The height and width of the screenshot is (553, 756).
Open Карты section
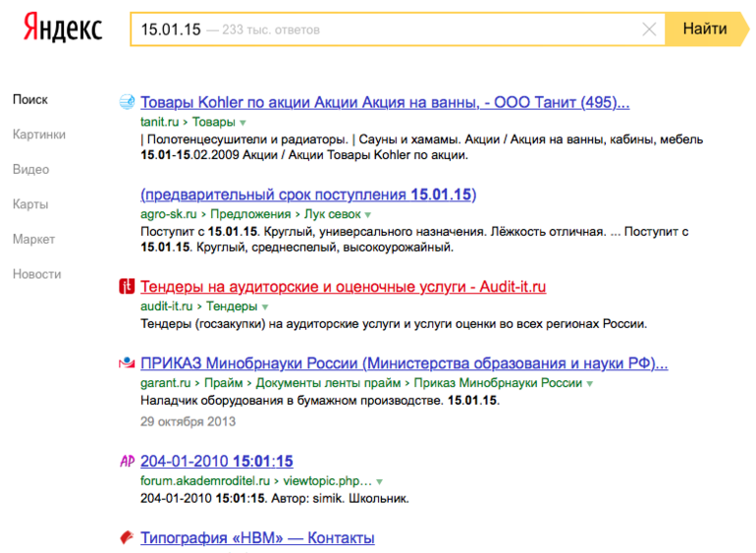coord(30,204)
